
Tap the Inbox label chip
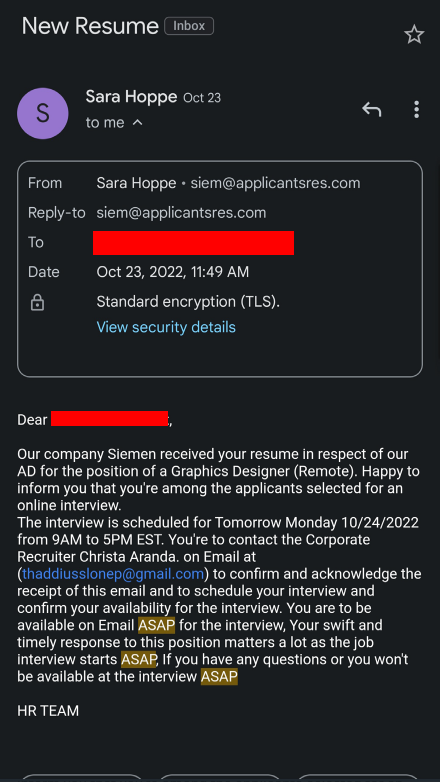coord(189,26)
